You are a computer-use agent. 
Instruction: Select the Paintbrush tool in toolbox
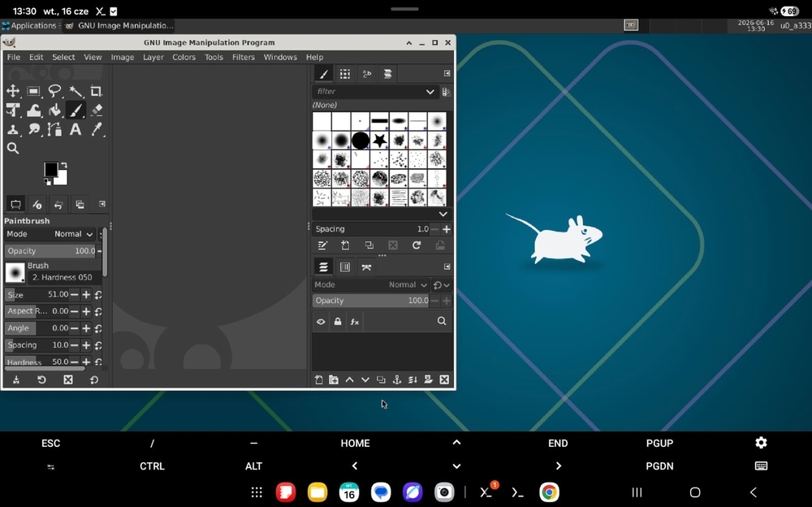pos(76,110)
